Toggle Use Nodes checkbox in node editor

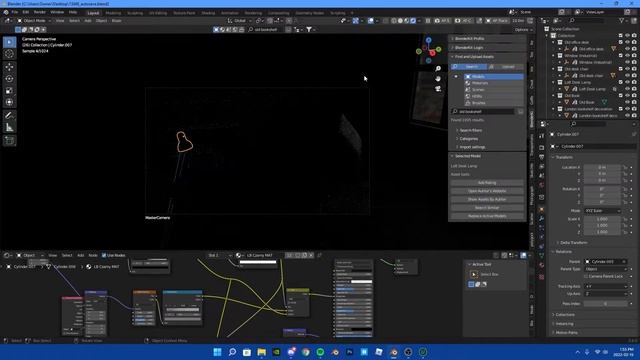104,255
